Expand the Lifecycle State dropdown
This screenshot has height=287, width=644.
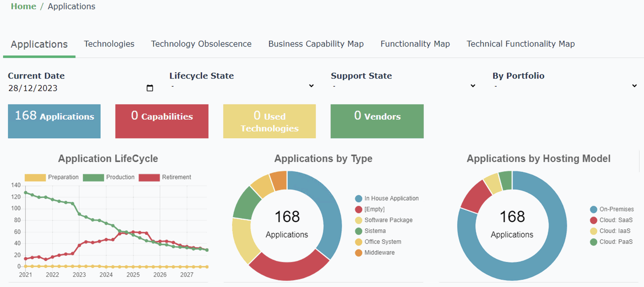pyautogui.click(x=242, y=86)
